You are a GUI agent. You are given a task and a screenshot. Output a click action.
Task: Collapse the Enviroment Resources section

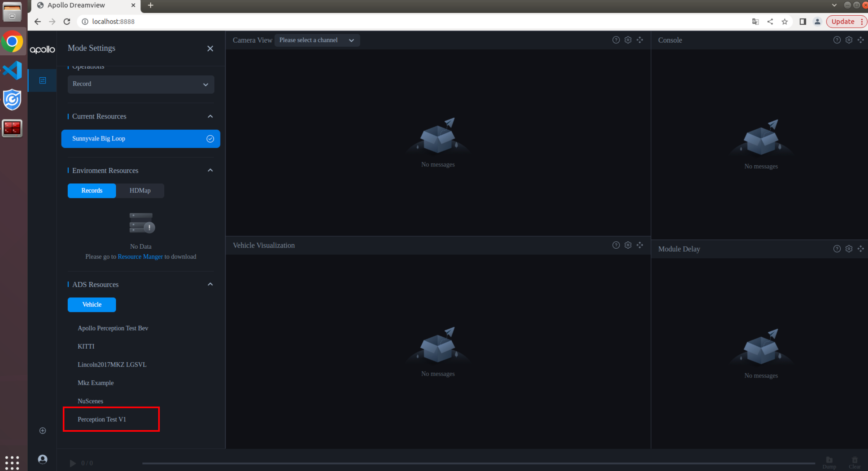[x=210, y=170]
